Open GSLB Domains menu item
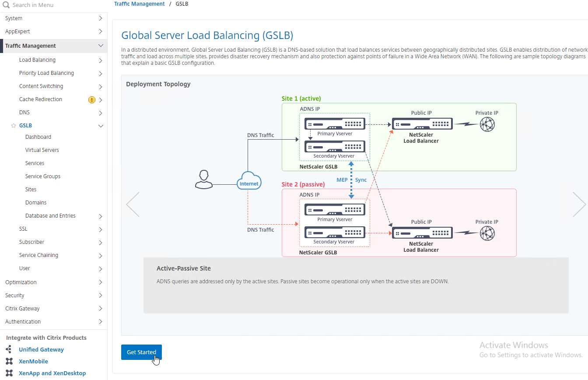Image resolution: width=588 pixels, height=380 pixels. click(36, 203)
